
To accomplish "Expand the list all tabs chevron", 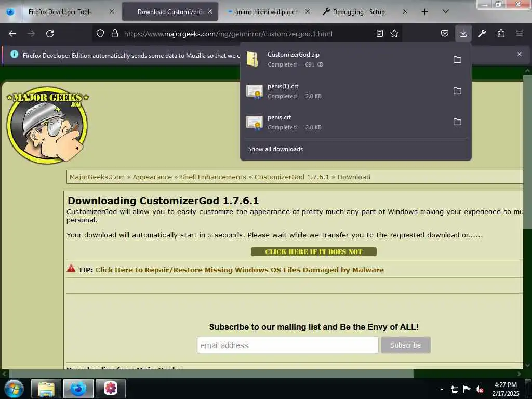I will point(446,12).
